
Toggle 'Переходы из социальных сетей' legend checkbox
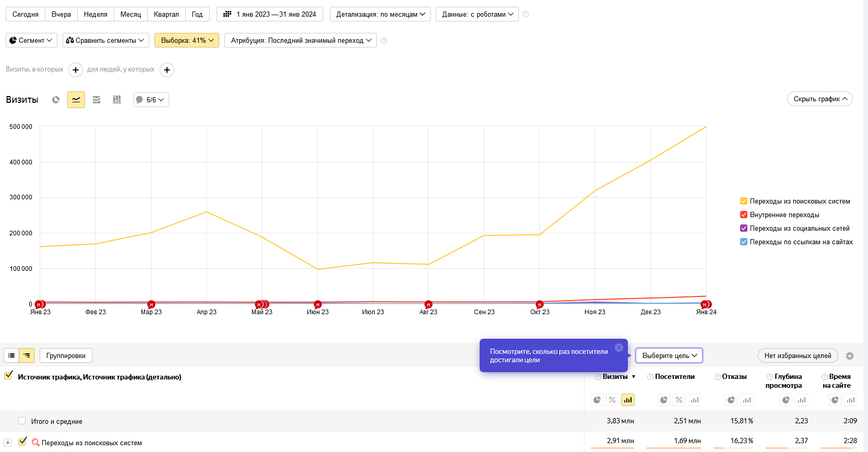point(744,228)
